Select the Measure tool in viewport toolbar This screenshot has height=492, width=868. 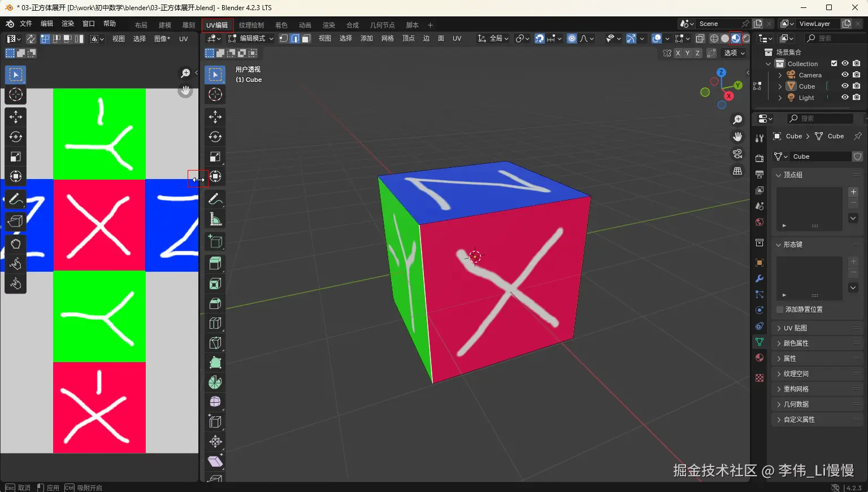pyautogui.click(x=215, y=219)
